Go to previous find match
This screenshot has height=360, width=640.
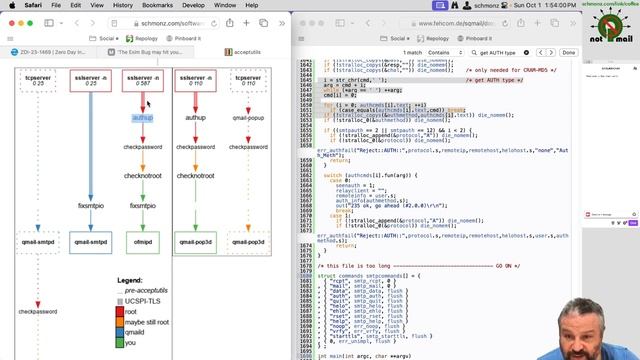[541, 53]
